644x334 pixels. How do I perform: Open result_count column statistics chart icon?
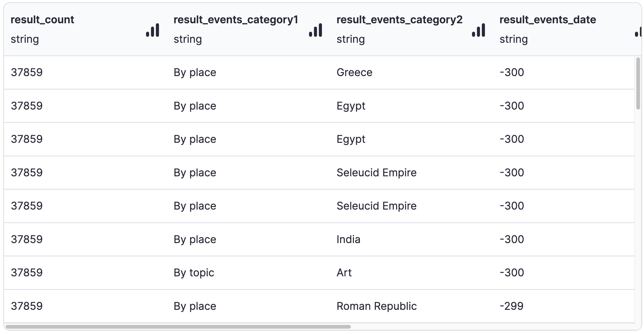point(153,30)
